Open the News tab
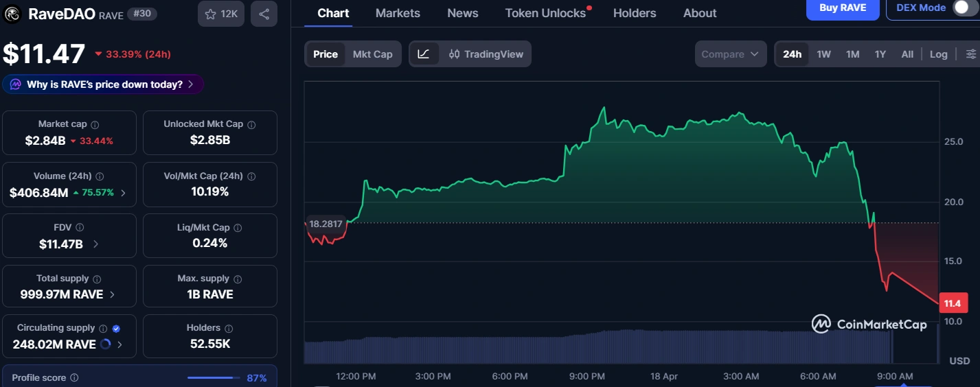 pos(463,13)
